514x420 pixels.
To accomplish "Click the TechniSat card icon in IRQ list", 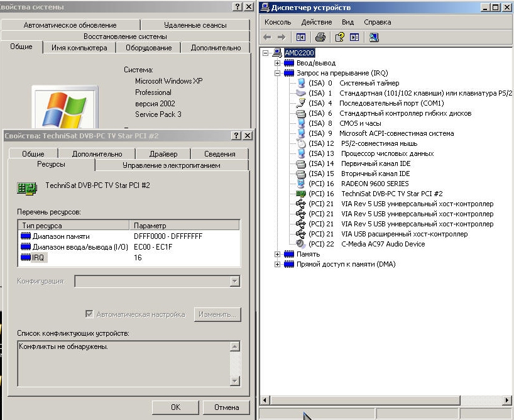I will pos(300,194).
